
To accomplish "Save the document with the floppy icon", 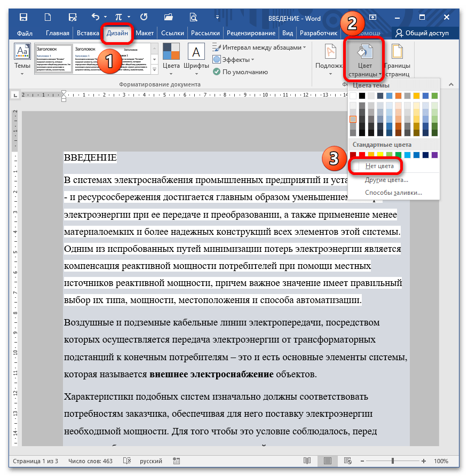I will [23, 17].
